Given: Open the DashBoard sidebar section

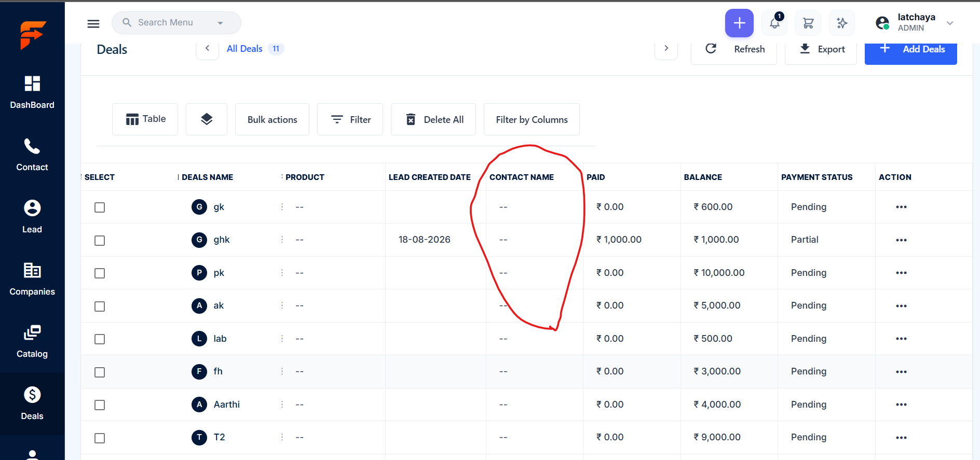Looking at the screenshot, I should 32,93.
